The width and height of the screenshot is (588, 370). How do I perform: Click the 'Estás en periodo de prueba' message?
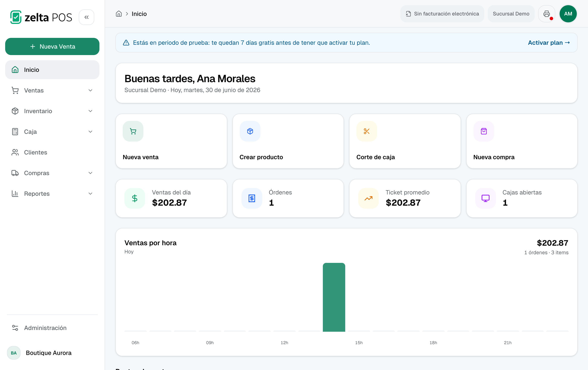[x=251, y=43]
